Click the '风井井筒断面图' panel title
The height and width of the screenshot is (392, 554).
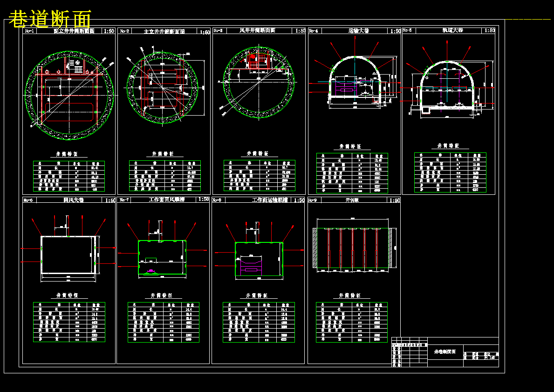click(x=257, y=31)
